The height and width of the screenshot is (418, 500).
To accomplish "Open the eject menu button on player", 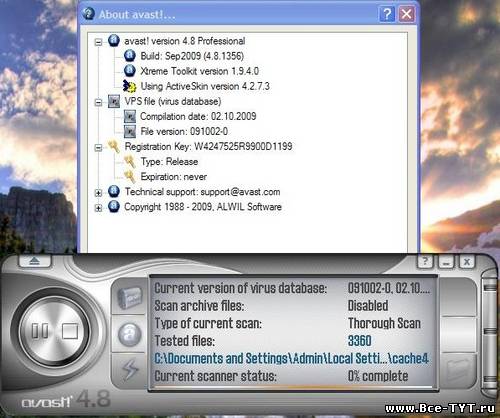I will [35, 260].
